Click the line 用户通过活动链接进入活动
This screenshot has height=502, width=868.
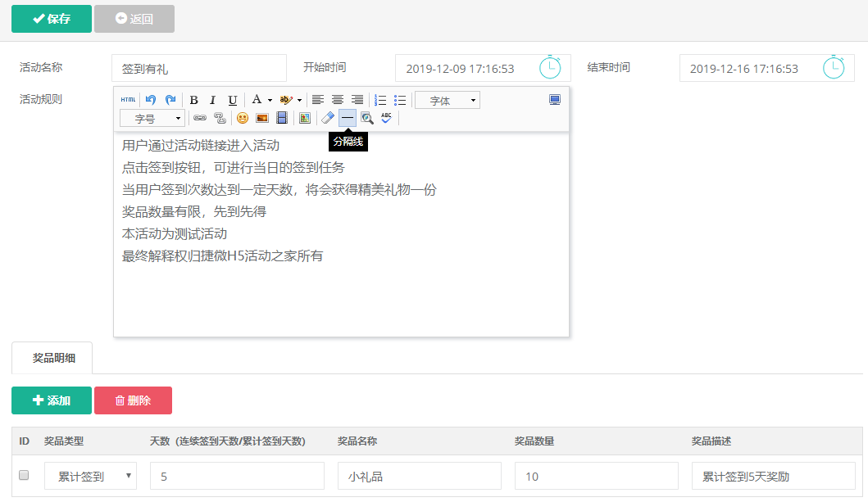point(200,146)
